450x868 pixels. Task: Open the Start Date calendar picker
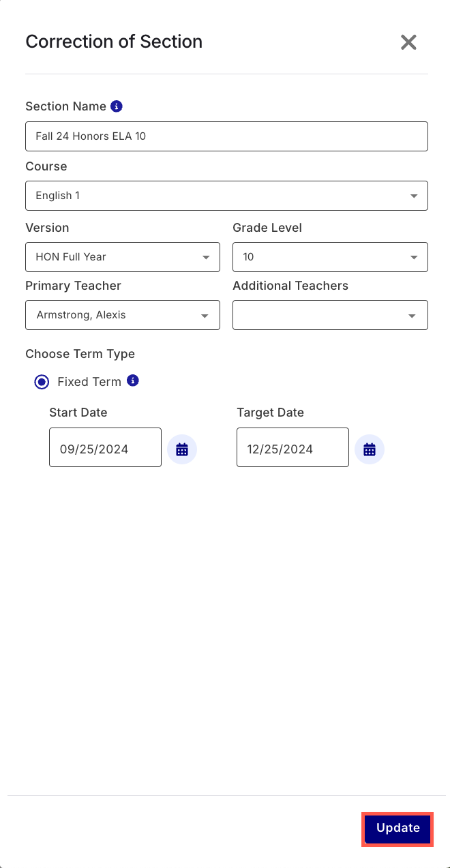click(x=182, y=449)
